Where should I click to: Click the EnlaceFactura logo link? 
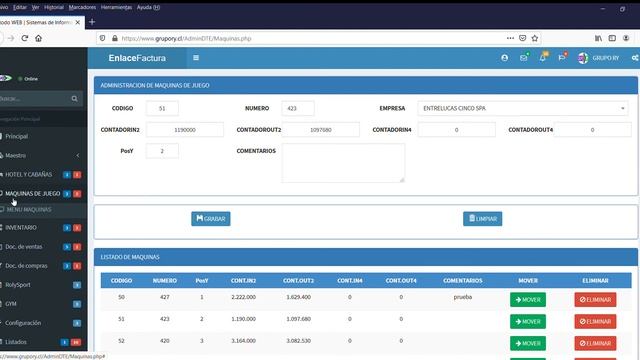[x=137, y=58]
